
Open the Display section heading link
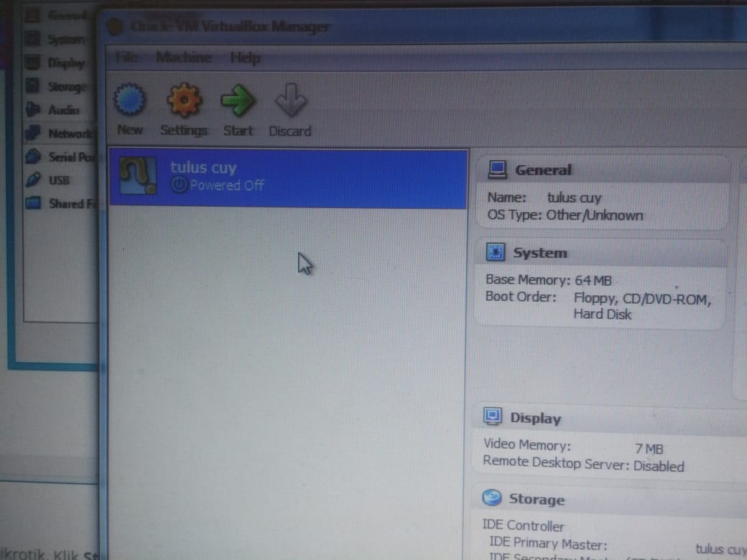click(x=536, y=418)
